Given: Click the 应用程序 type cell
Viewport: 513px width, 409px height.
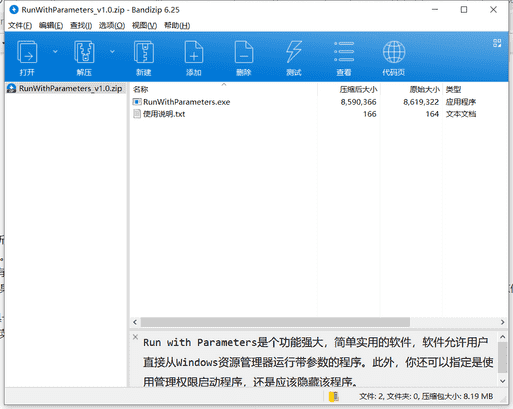Looking at the screenshot, I should click(x=461, y=102).
